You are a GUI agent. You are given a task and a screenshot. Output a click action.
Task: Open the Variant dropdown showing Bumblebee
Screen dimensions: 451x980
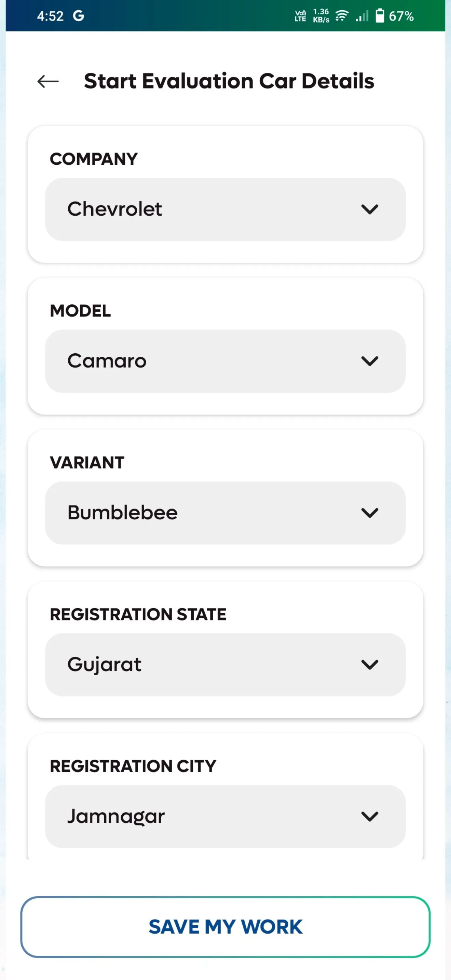click(225, 513)
